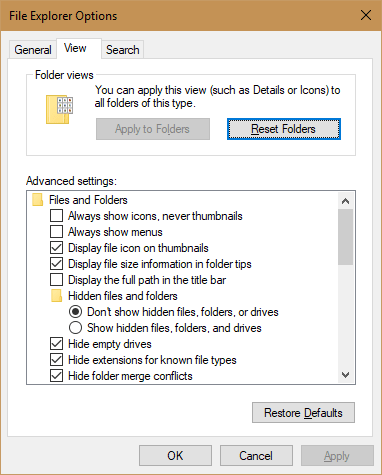Enable Always show icons, never thumbnails
Viewport: 382px width, 475px height.
coord(56,216)
